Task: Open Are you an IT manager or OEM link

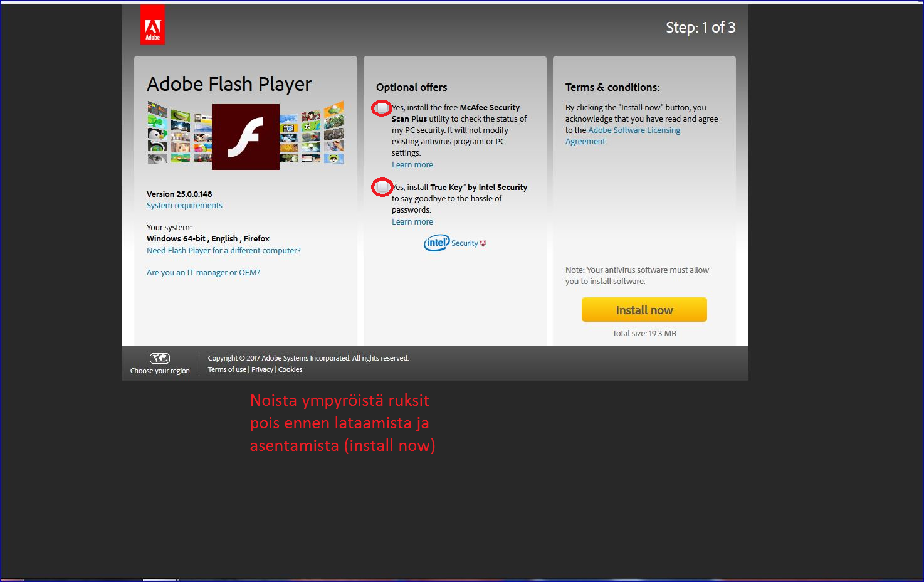Action: [x=203, y=272]
